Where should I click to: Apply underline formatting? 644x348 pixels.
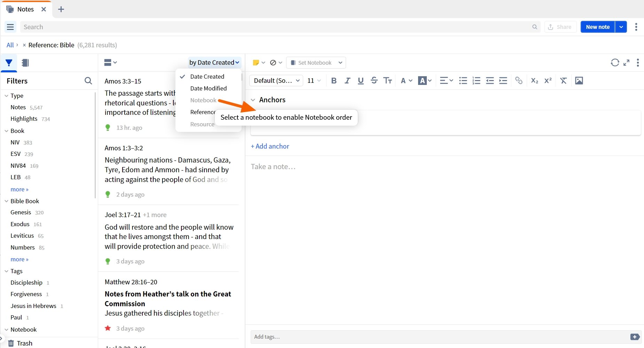(361, 81)
